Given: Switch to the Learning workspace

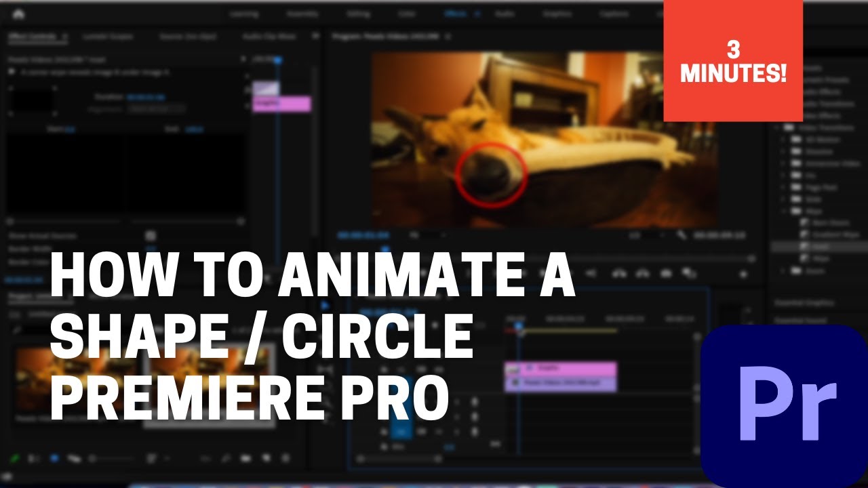Looking at the screenshot, I should [243, 14].
